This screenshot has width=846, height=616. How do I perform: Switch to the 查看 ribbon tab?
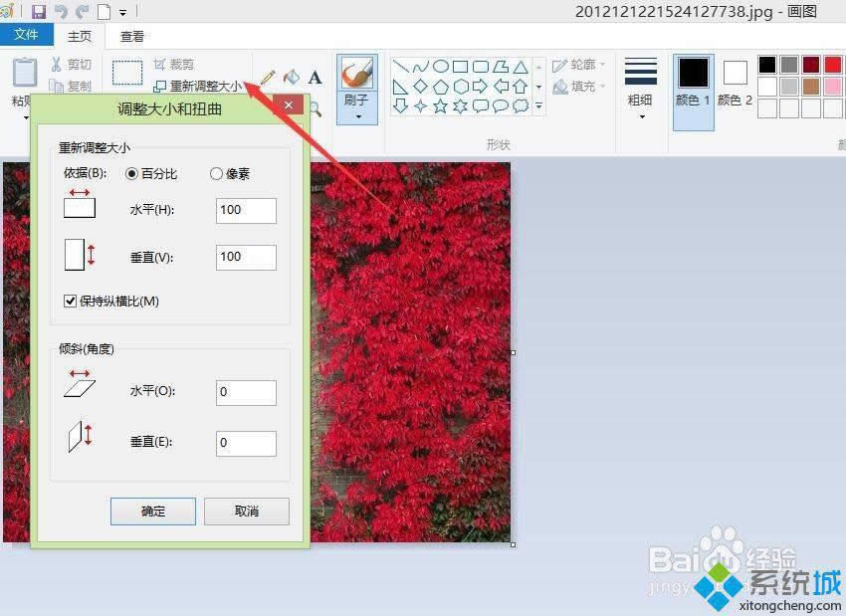pyautogui.click(x=132, y=35)
